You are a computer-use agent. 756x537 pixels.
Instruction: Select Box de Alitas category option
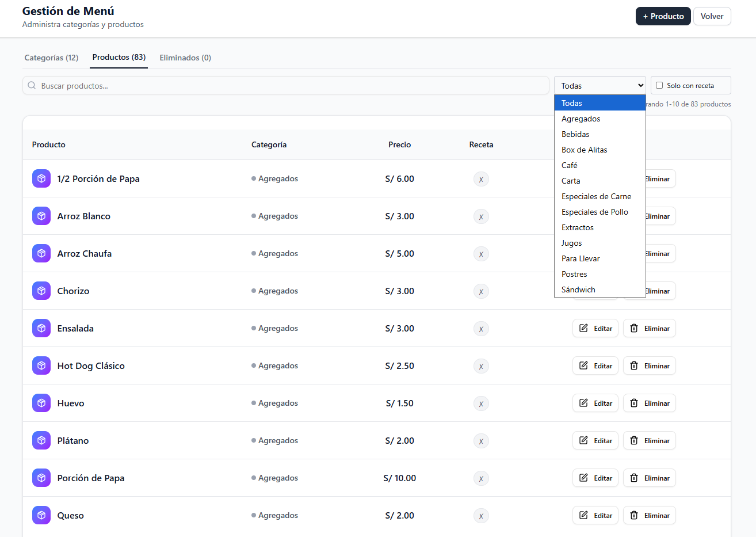[x=584, y=150]
